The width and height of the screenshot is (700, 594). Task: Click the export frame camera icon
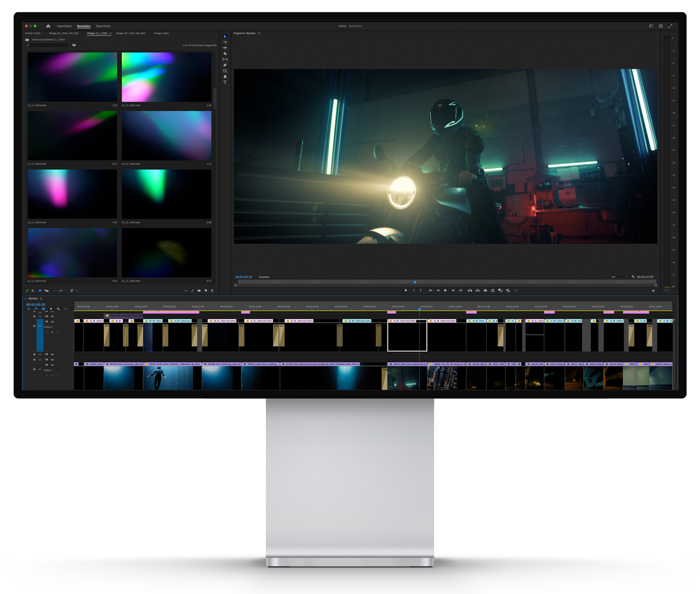pyautogui.click(x=485, y=291)
